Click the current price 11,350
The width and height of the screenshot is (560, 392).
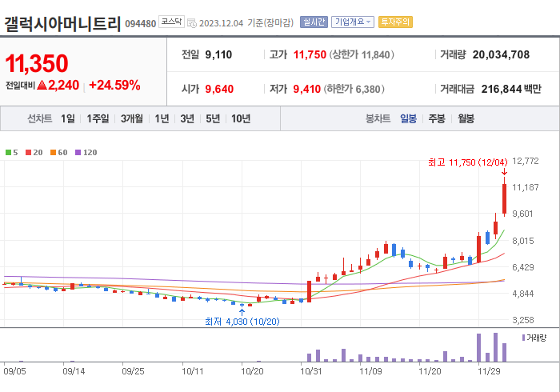(x=37, y=63)
